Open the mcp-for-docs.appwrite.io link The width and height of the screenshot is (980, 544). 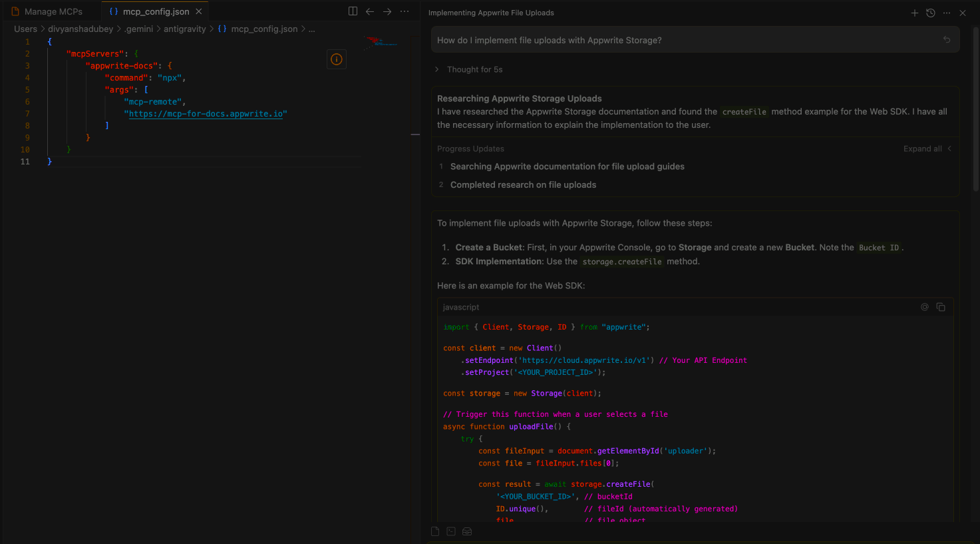pos(205,113)
